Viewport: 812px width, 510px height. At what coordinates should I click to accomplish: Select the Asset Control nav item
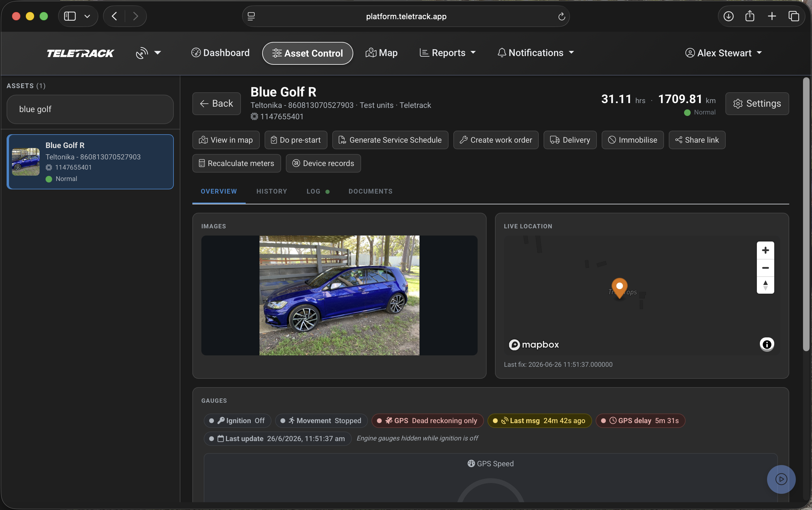click(307, 53)
